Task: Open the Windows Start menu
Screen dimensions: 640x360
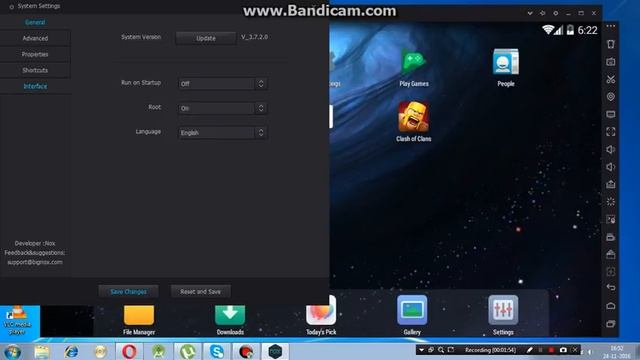Action: pyautogui.click(x=12, y=351)
